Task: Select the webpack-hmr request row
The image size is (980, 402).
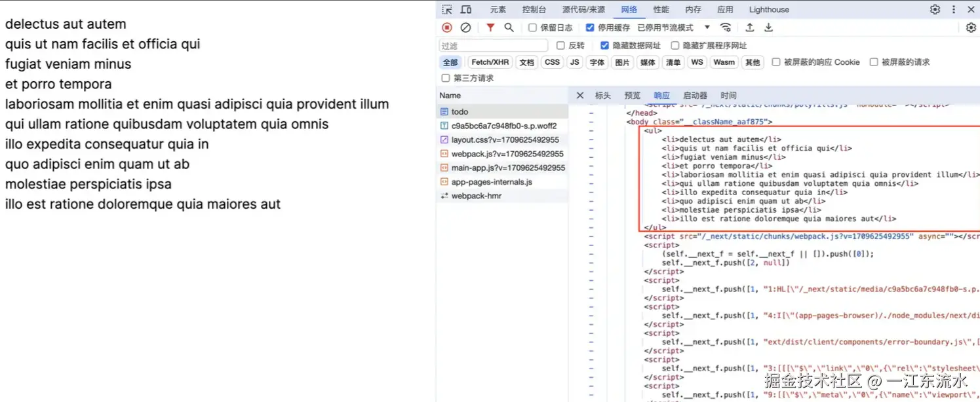Action: [x=502, y=196]
